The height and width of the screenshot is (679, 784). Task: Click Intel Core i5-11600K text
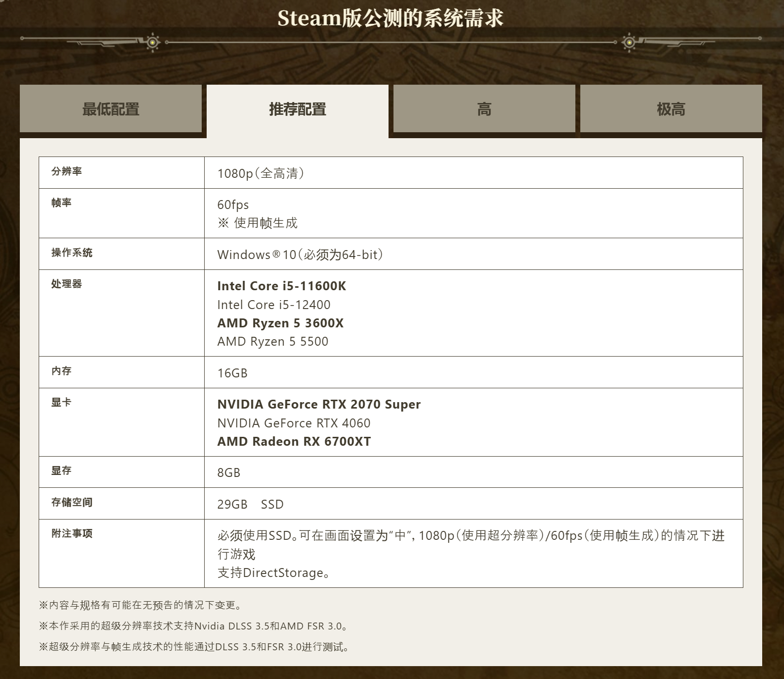(281, 286)
